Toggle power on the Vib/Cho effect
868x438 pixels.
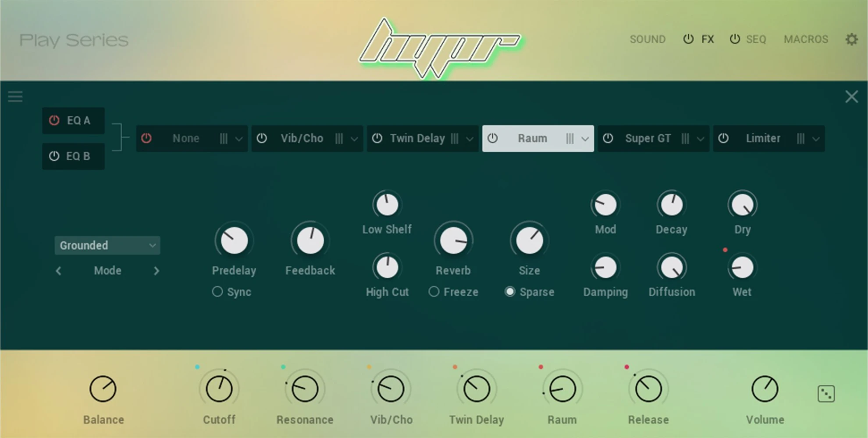(x=262, y=138)
